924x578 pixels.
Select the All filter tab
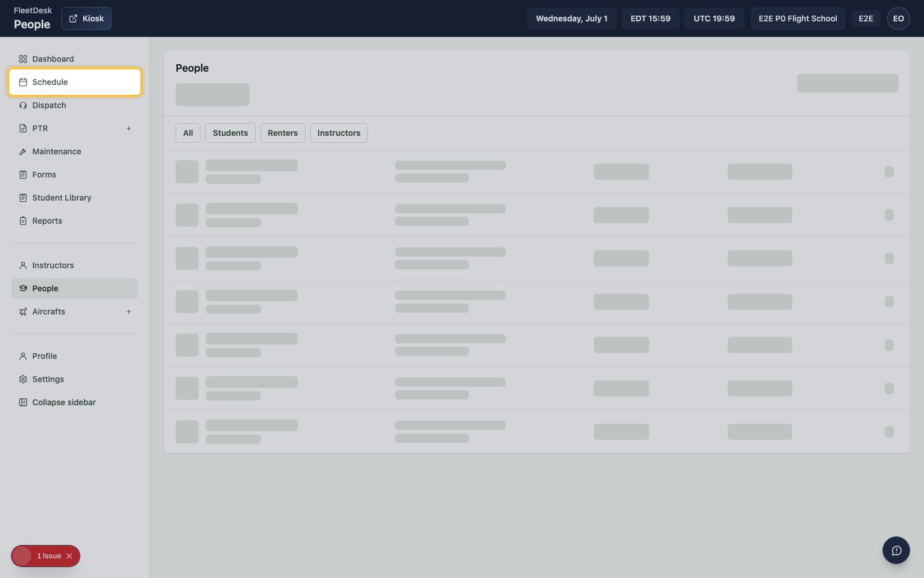click(188, 133)
